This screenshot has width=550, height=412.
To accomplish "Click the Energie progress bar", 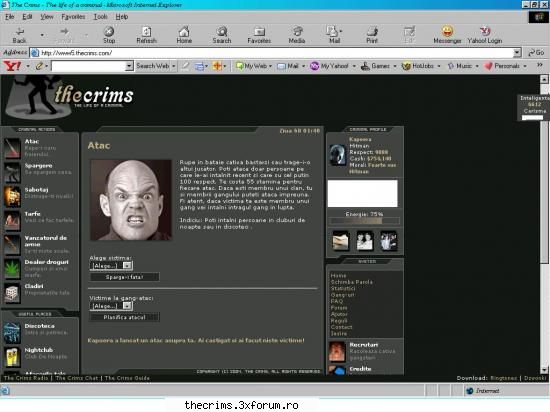I will point(364,221).
